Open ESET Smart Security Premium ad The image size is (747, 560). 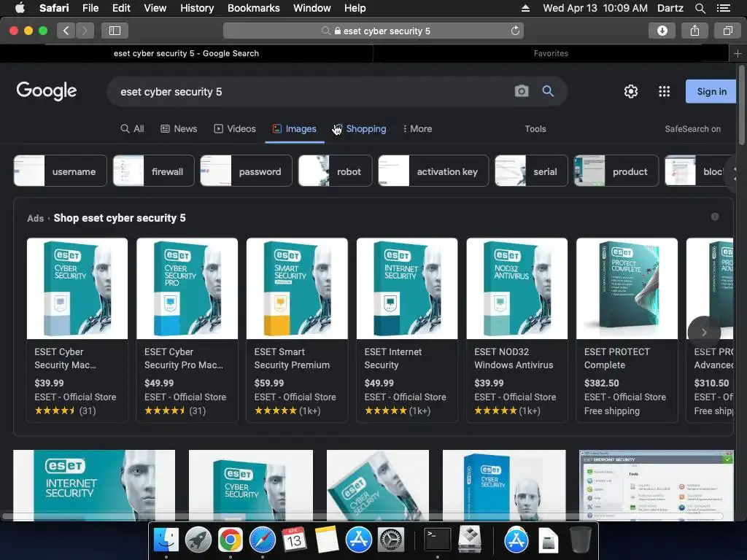pyautogui.click(x=297, y=330)
